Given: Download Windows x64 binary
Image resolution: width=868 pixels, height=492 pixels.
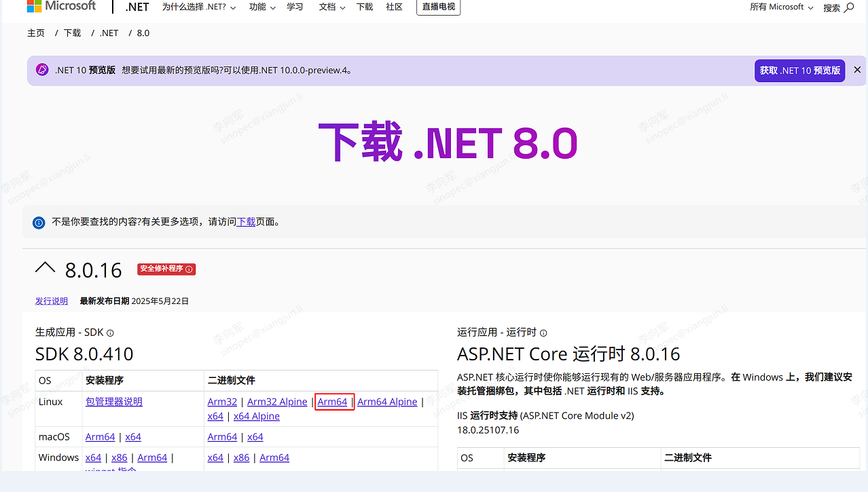Looking at the screenshot, I should coord(215,457).
